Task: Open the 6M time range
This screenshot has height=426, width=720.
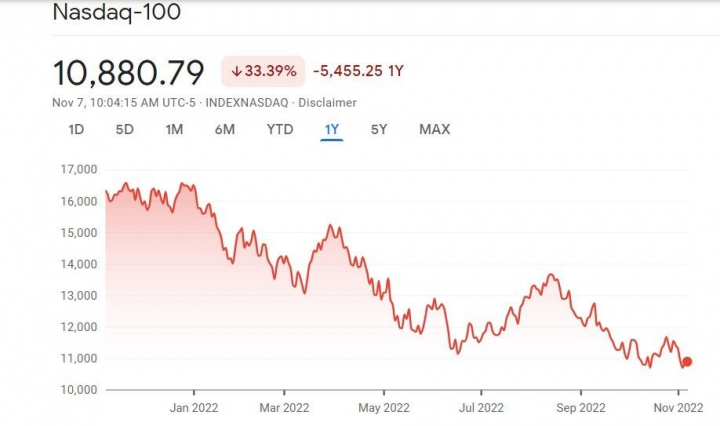Action: (224, 129)
